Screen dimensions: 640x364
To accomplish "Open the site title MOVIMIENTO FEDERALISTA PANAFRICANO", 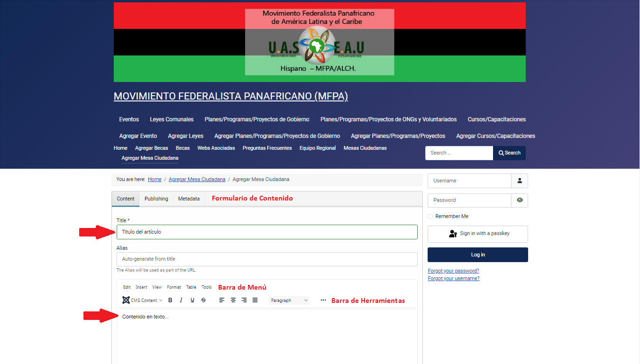I will [x=231, y=96].
